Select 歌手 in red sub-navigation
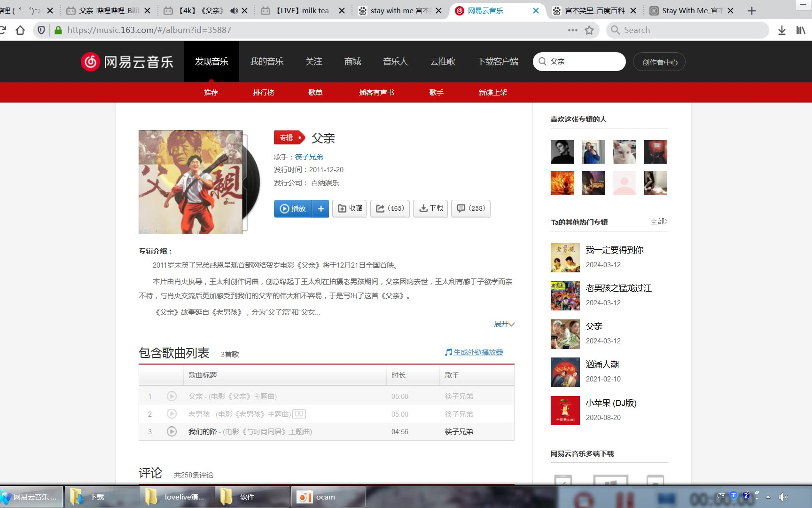 click(437, 93)
